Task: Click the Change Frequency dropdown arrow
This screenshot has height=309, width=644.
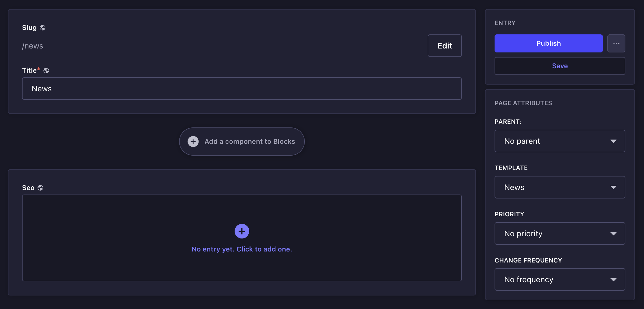Action: tap(614, 279)
